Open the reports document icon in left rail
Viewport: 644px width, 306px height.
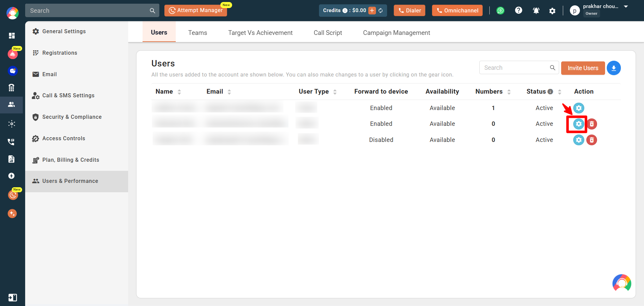click(x=11, y=159)
